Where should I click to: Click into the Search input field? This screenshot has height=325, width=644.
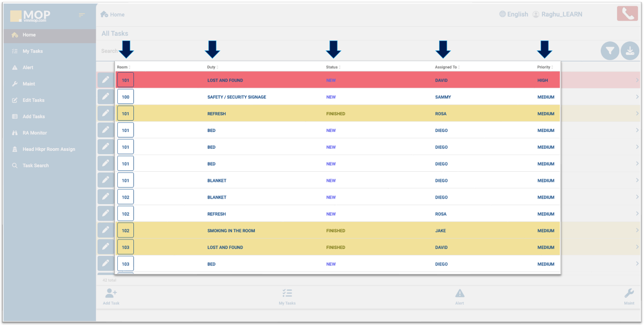[x=109, y=51]
